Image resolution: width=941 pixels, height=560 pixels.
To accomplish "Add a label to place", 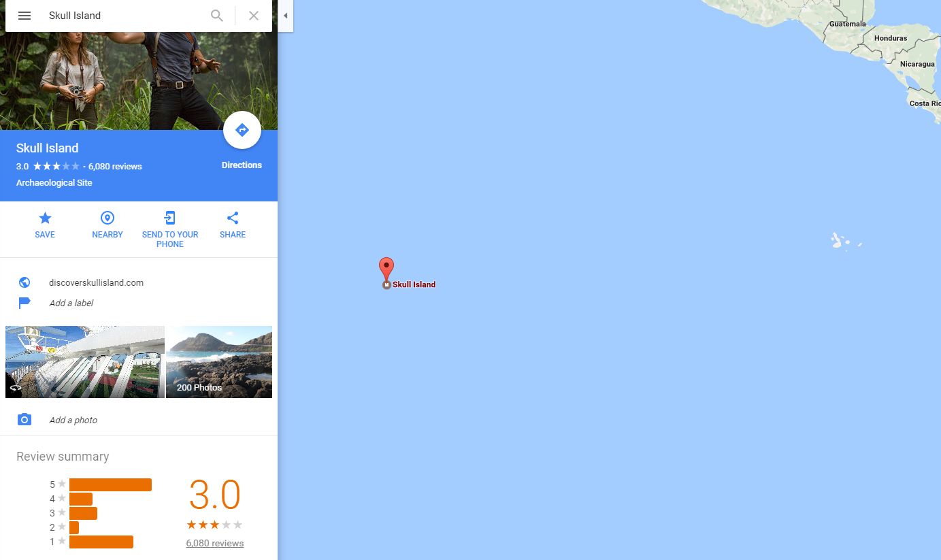I will (x=71, y=303).
